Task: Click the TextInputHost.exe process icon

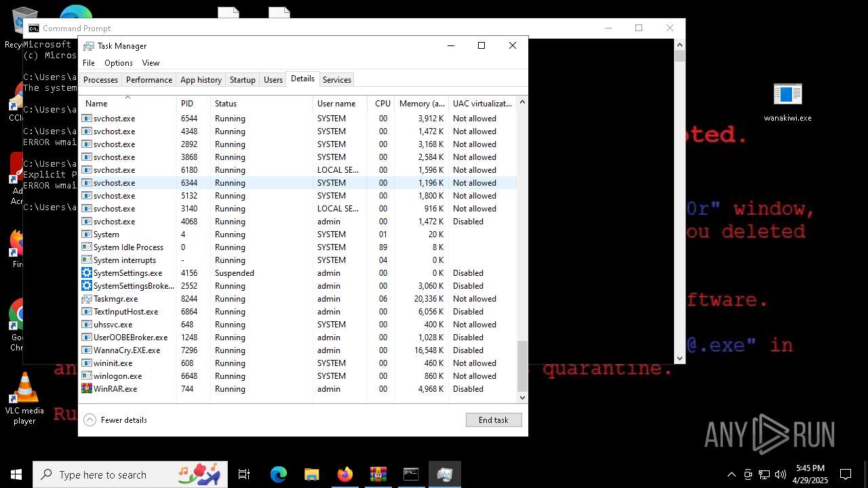Action: 87,312
